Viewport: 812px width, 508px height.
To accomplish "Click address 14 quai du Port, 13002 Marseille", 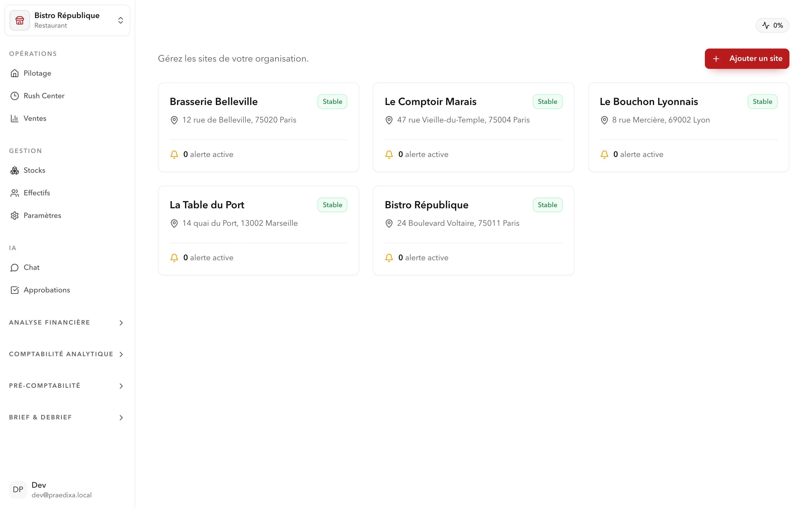I will point(240,223).
